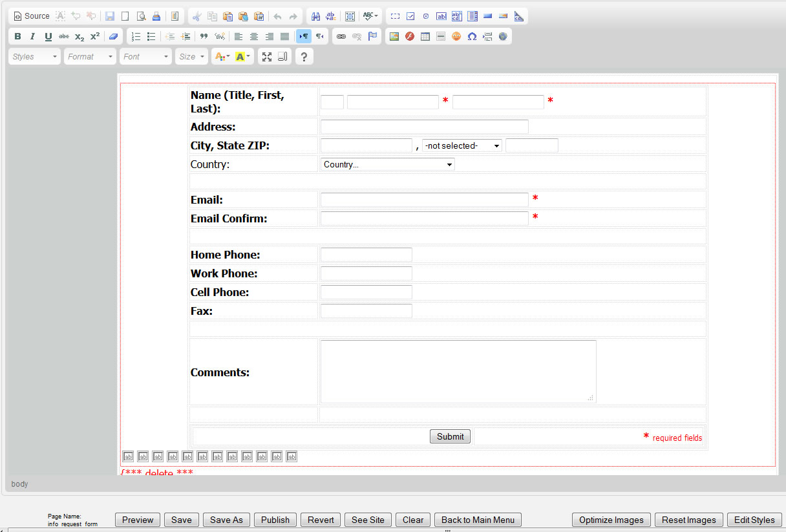Click the Insert Image icon

click(394, 36)
